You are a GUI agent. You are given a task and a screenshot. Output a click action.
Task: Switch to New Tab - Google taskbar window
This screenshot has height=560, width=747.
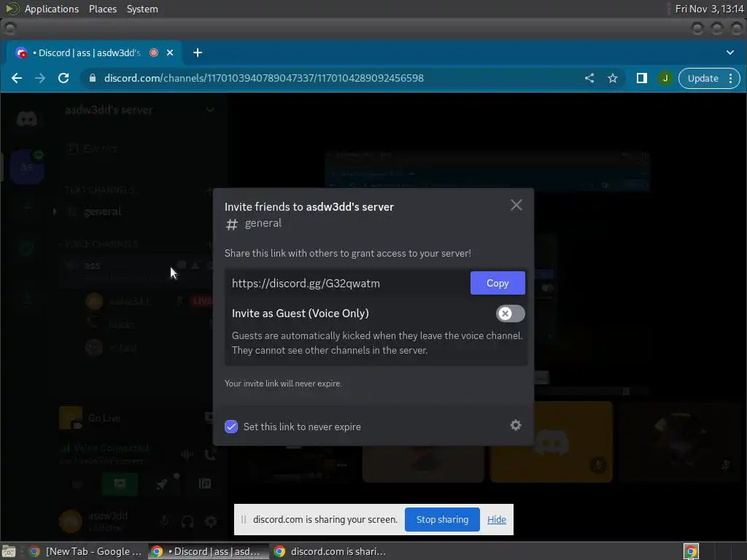click(86, 551)
